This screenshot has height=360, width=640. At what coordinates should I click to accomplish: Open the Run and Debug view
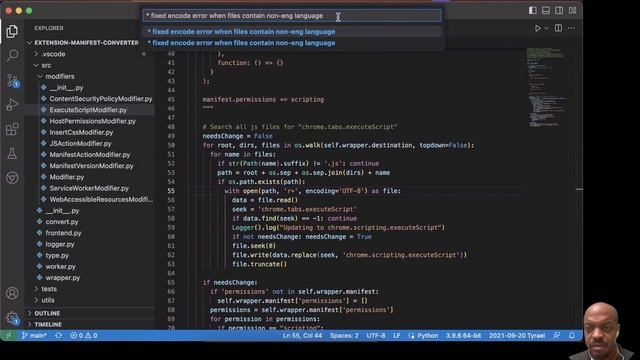[x=12, y=104]
